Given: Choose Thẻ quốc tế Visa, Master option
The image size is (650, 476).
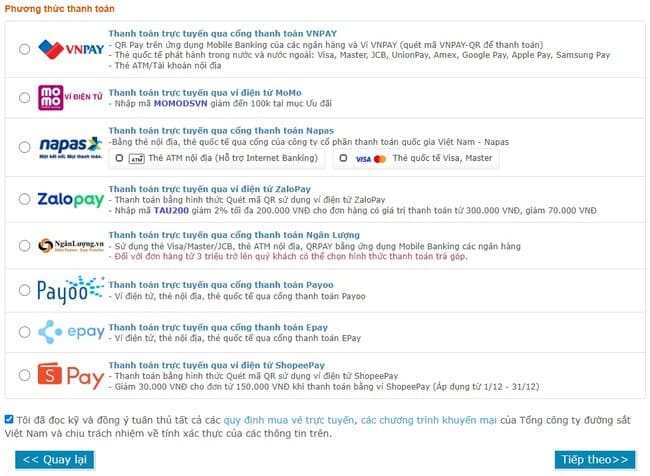Looking at the screenshot, I should pyautogui.click(x=343, y=158).
